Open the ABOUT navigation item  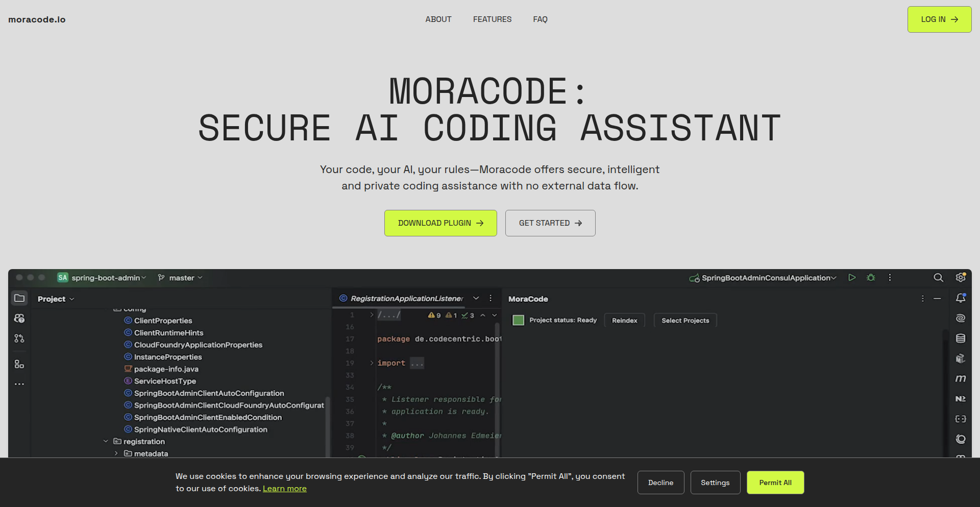coord(438,19)
